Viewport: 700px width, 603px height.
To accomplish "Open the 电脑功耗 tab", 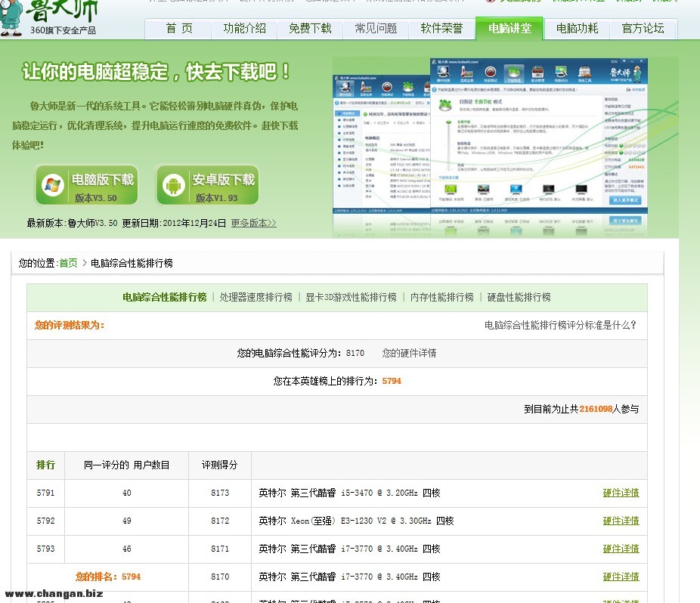I will click(x=577, y=29).
